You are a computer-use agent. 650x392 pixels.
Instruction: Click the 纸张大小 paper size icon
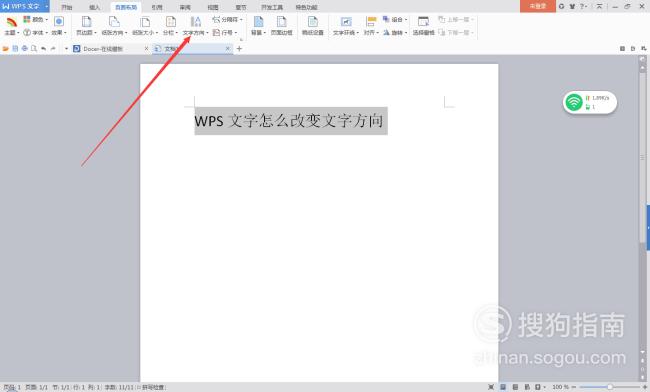pyautogui.click(x=145, y=22)
